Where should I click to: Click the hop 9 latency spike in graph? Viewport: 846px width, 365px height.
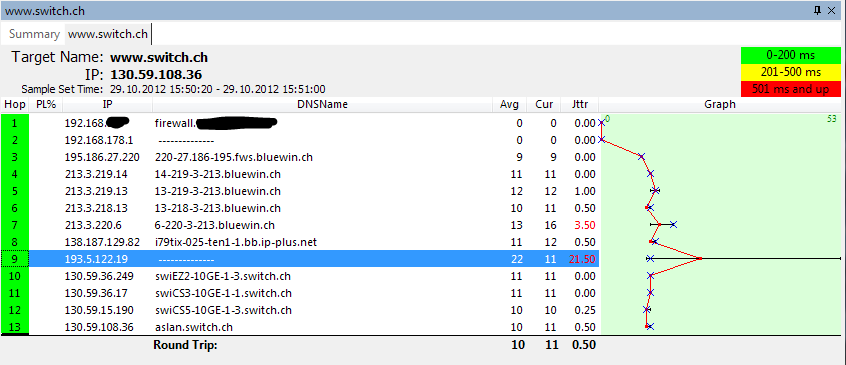coord(699,259)
